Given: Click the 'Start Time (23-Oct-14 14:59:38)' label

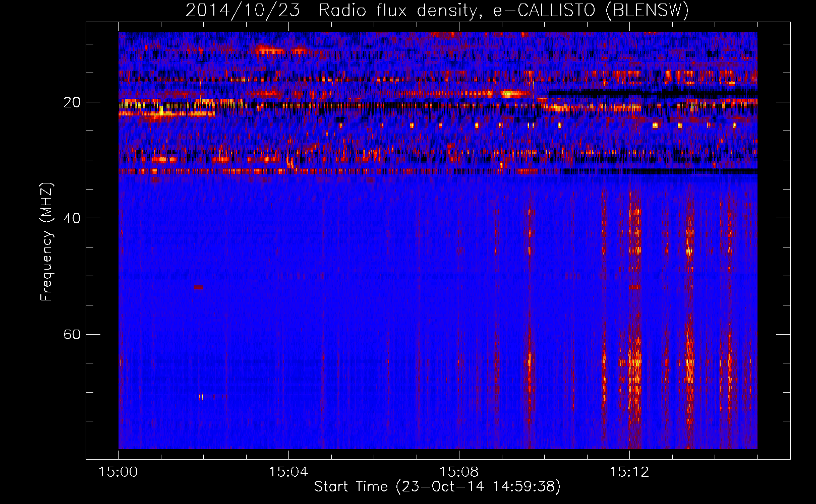Looking at the screenshot, I should (437, 486).
